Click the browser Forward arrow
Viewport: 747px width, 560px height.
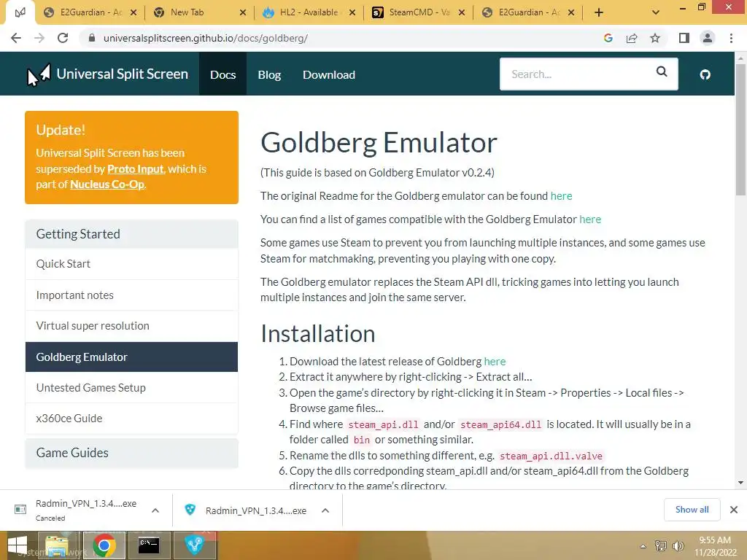[x=39, y=38]
